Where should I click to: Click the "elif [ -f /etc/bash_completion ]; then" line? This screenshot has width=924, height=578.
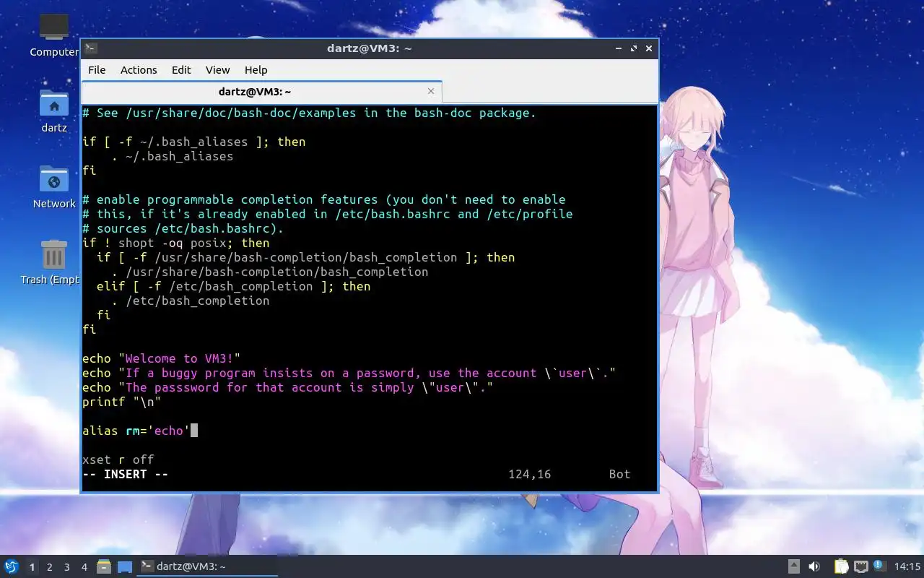pos(234,286)
